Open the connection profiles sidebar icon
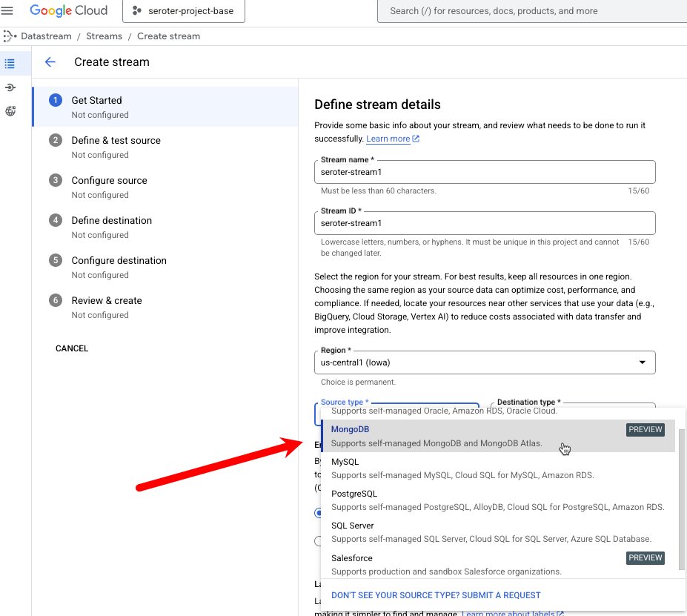This screenshot has height=616, width=687. 10,87
